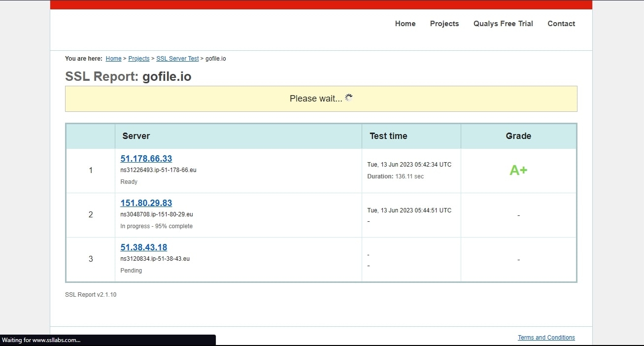Open the Projects navigation menu item
The height and width of the screenshot is (346, 644).
click(444, 24)
